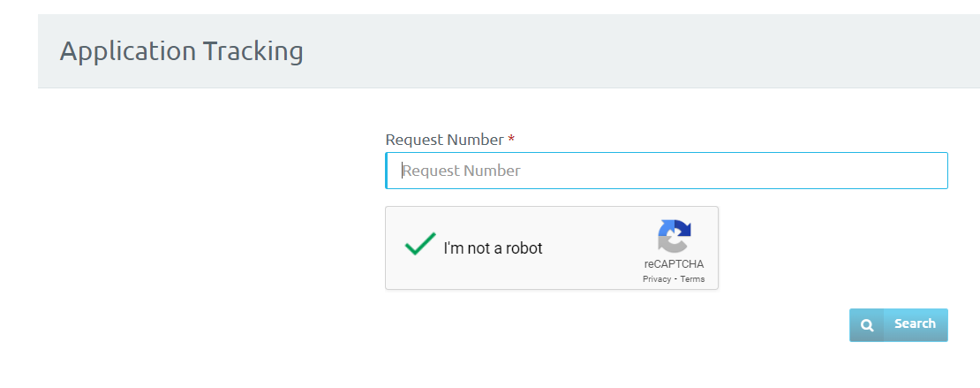The image size is (980, 388).
Task: Click the magnifier icon on the Search button
Action: (867, 324)
